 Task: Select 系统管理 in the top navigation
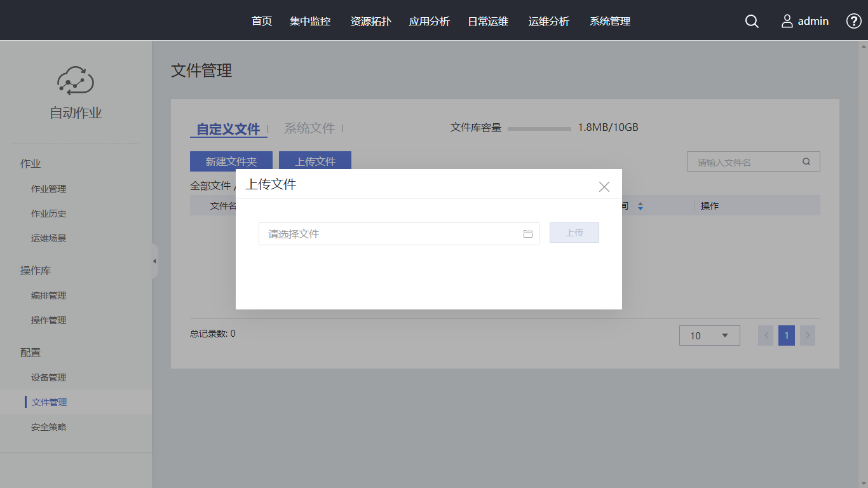coord(610,22)
